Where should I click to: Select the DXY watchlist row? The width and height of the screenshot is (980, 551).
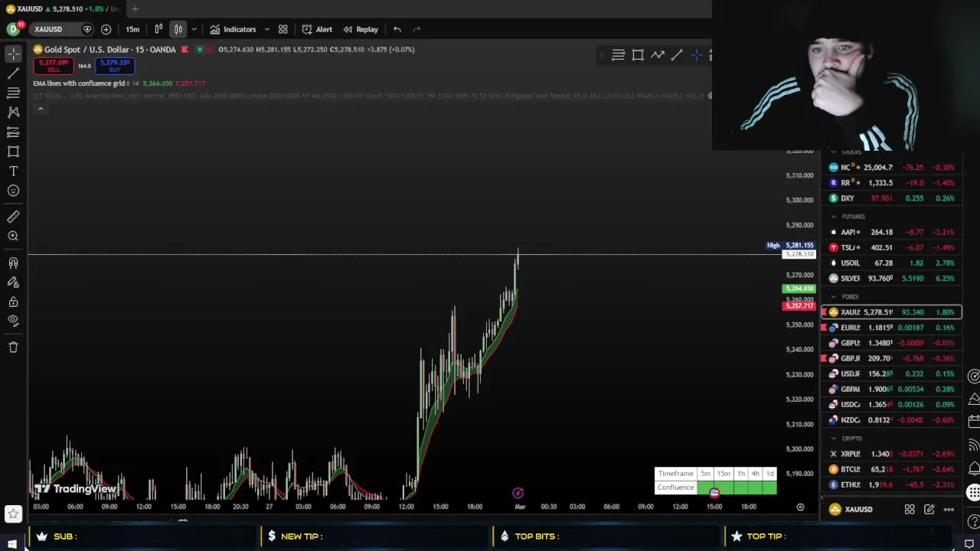[891, 198]
